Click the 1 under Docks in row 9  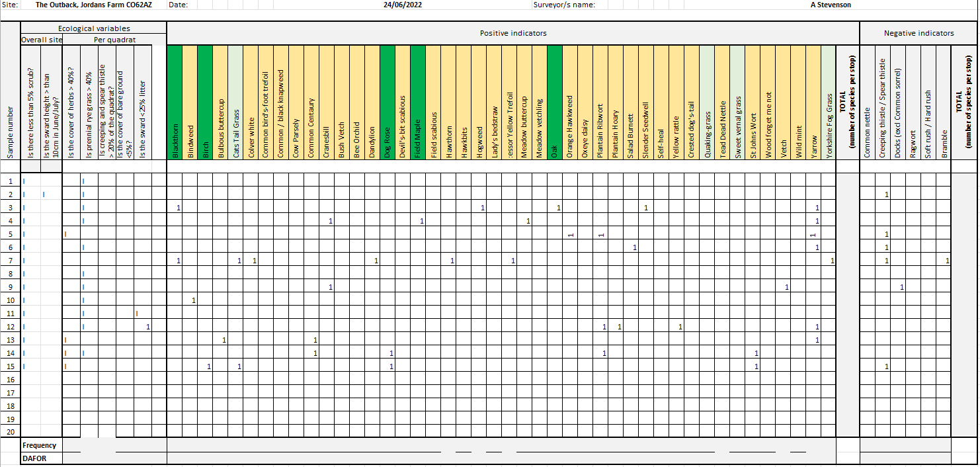click(x=902, y=287)
